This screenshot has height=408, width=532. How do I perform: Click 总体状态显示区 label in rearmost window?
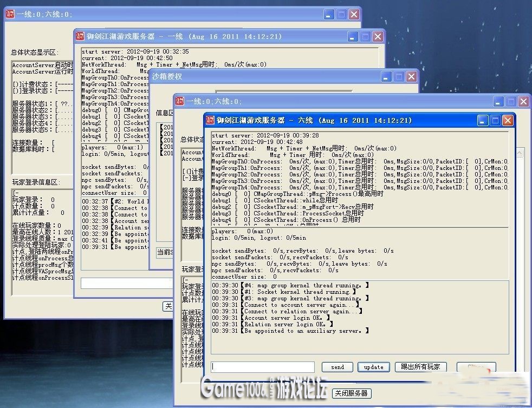point(35,52)
